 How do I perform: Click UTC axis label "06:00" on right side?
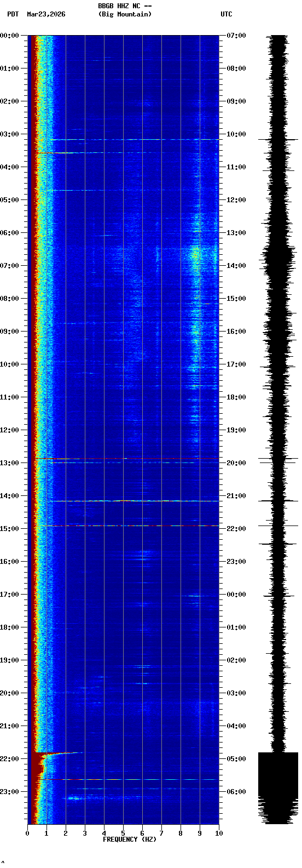(x=236, y=792)
